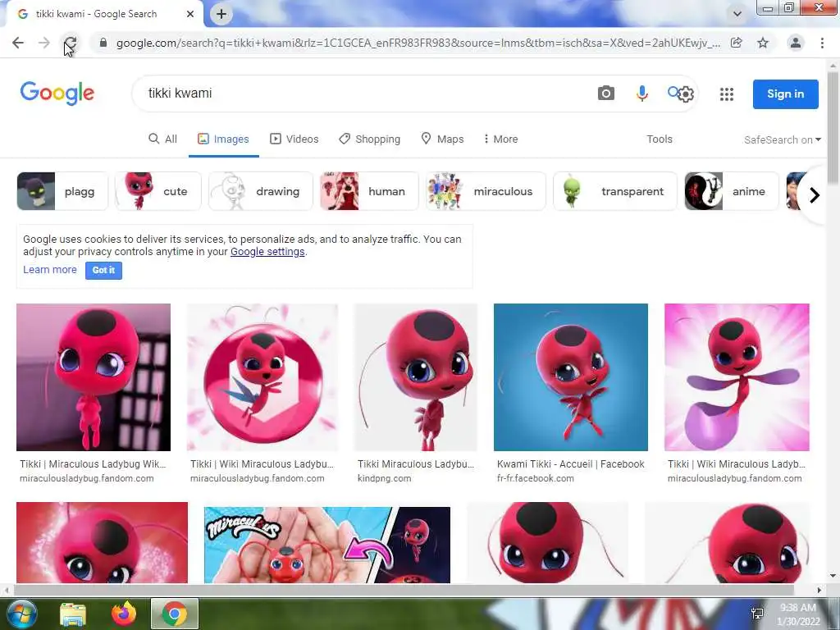840x630 pixels.
Task: Filter images by the plagg chip
Action: (62, 191)
